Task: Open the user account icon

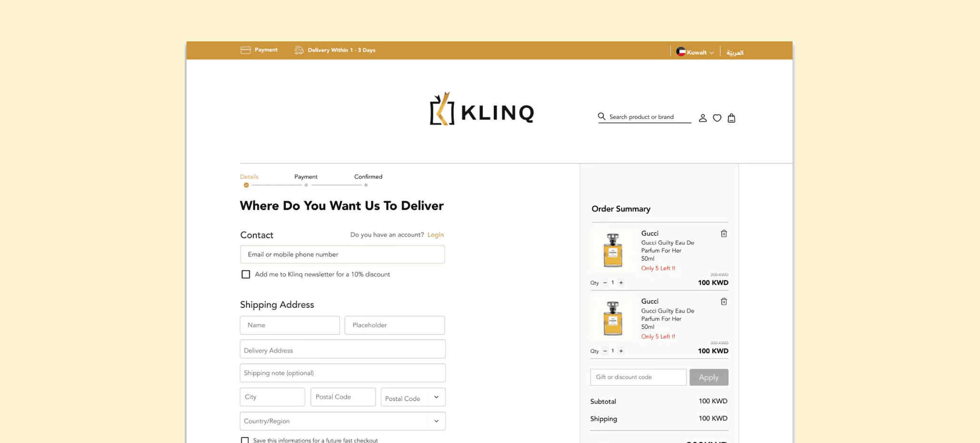Action: 703,118
